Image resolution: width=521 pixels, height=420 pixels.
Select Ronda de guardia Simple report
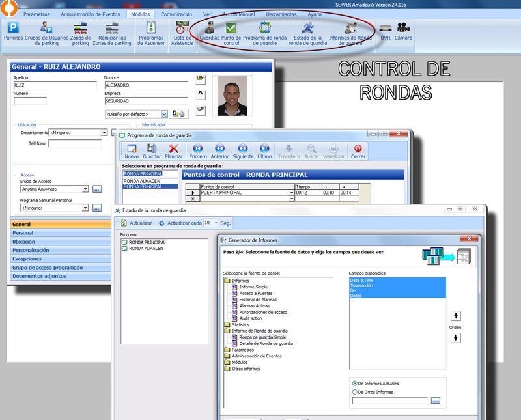coord(262,337)
